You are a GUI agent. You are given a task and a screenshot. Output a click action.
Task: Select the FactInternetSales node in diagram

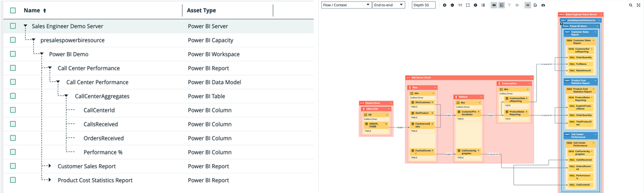[422, 125]
